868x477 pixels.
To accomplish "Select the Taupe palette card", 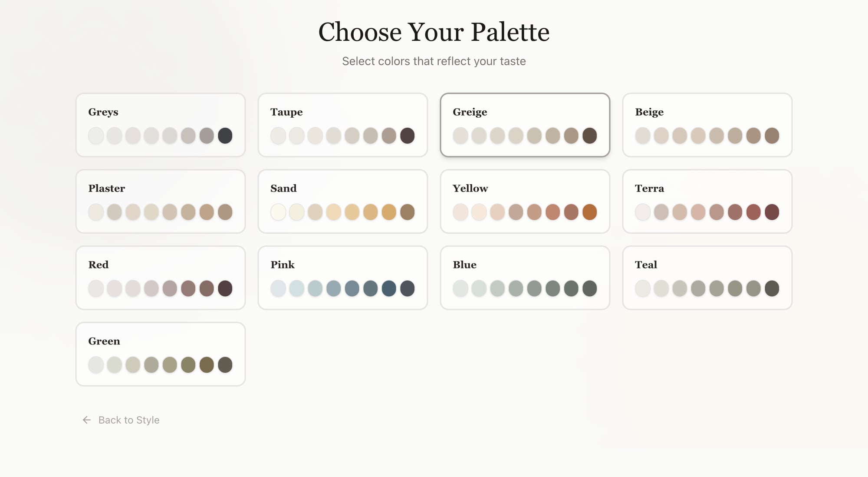I will point(342,125).
